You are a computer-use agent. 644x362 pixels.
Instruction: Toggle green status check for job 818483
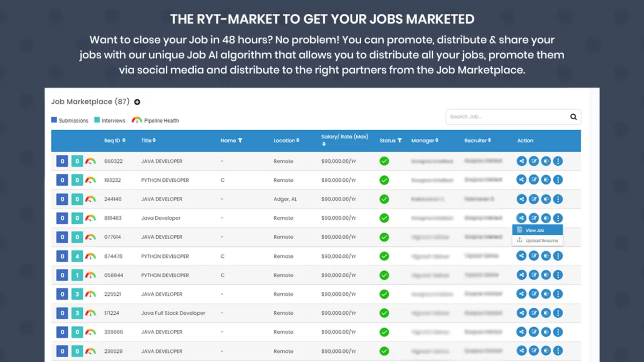tap(384, 218)
